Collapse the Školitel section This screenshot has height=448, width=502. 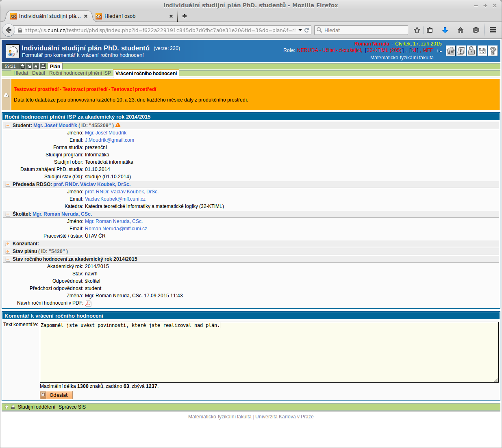pyautogui.click(x=8, y=214)
